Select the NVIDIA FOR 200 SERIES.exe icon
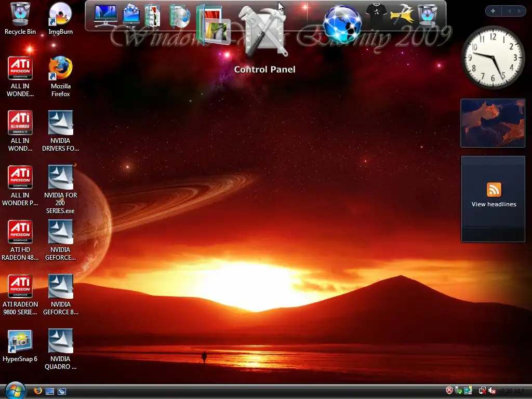This screenshot has width=532, height=399. click(60, 189)
